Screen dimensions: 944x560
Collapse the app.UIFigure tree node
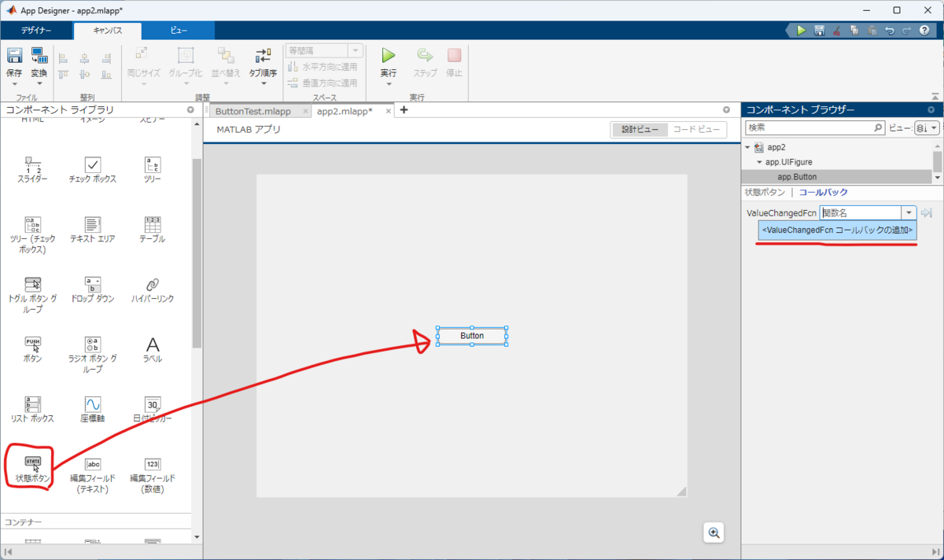759,162
